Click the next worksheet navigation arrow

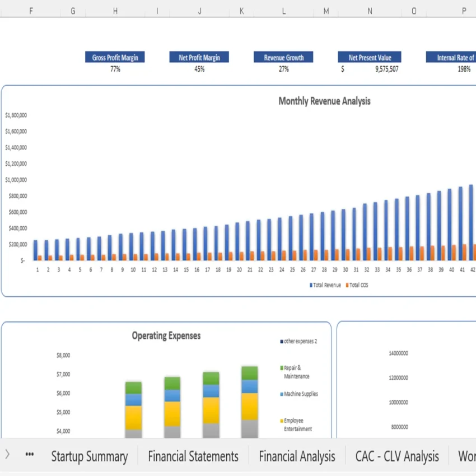point(7,455)
